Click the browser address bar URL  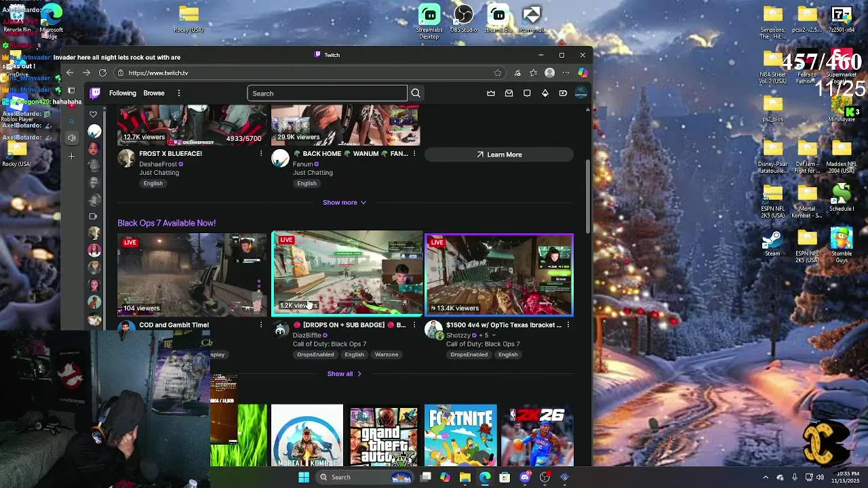[158, 73]
